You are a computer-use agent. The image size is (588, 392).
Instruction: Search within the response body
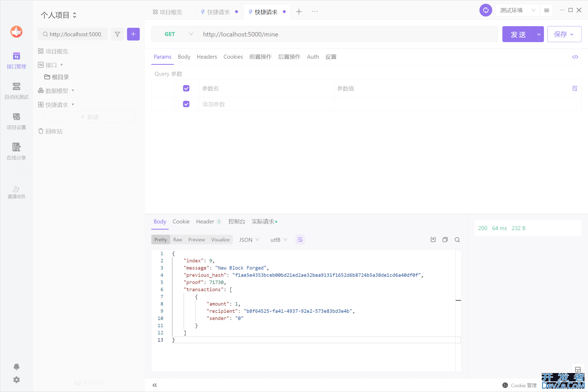pos(457,240)
